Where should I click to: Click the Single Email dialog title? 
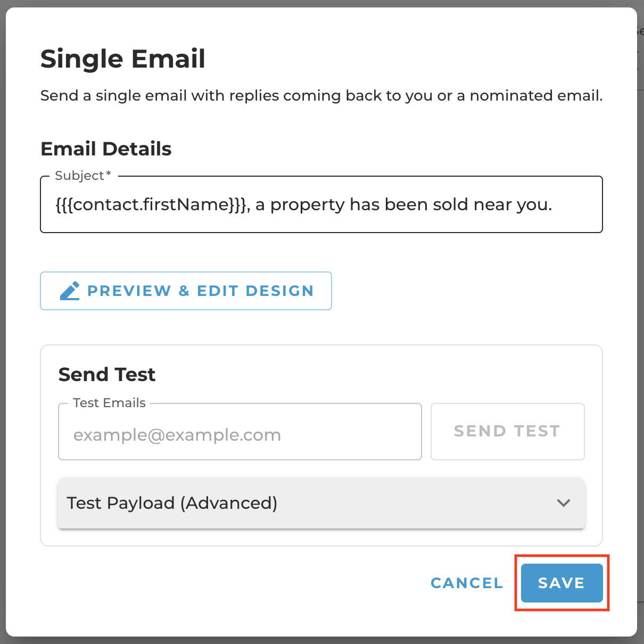click(123, 59)
